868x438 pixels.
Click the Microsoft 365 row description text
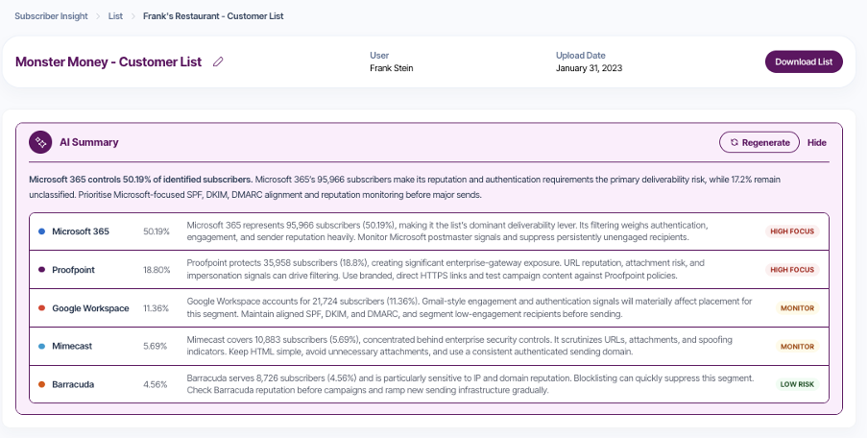coord(447,231)
